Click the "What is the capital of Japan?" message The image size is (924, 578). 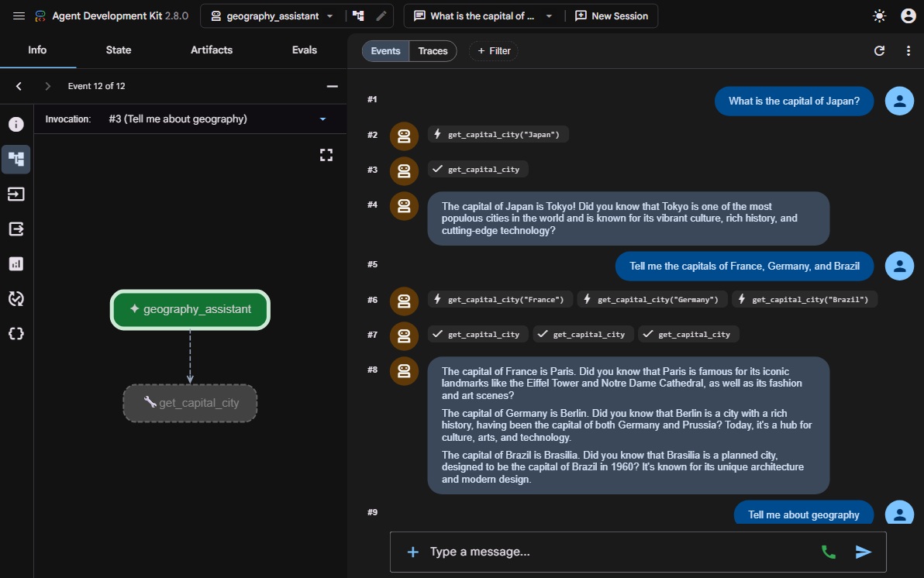tap(794, 101)
